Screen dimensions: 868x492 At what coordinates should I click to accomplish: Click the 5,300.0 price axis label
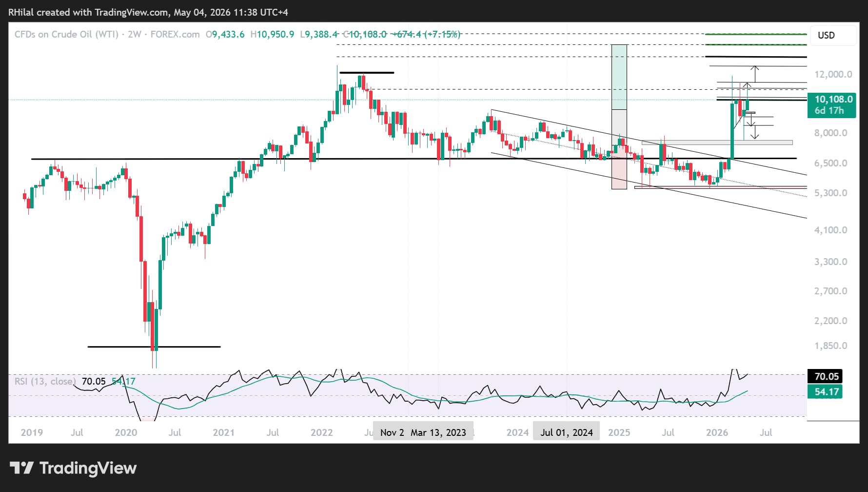pyautogui.click(x=830, y=193)
